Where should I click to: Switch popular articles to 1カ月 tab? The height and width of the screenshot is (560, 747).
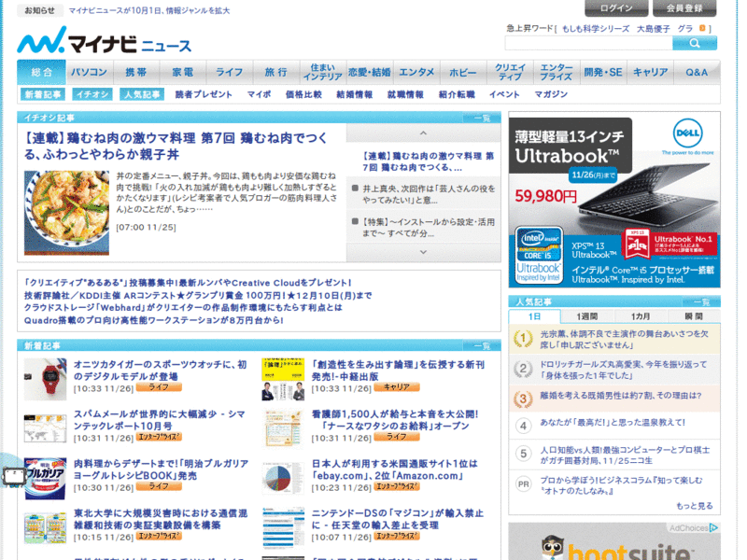point(641,316)
